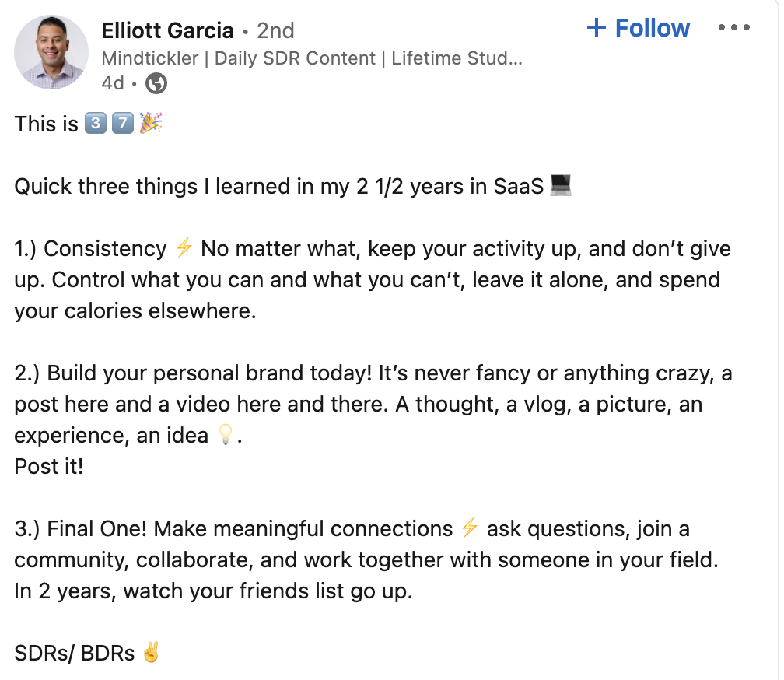This screenshot has width=784, height=680.
Task: Follow Elliott Garcia
Action: pyautogui.click(x=638, y=28)
